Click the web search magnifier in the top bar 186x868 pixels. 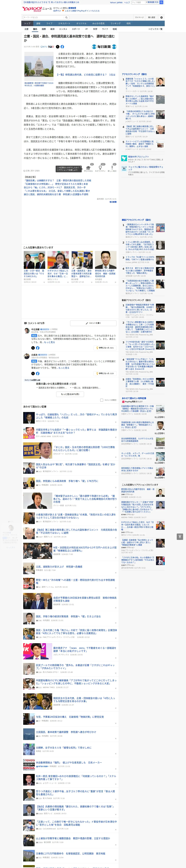coord(161,2)
